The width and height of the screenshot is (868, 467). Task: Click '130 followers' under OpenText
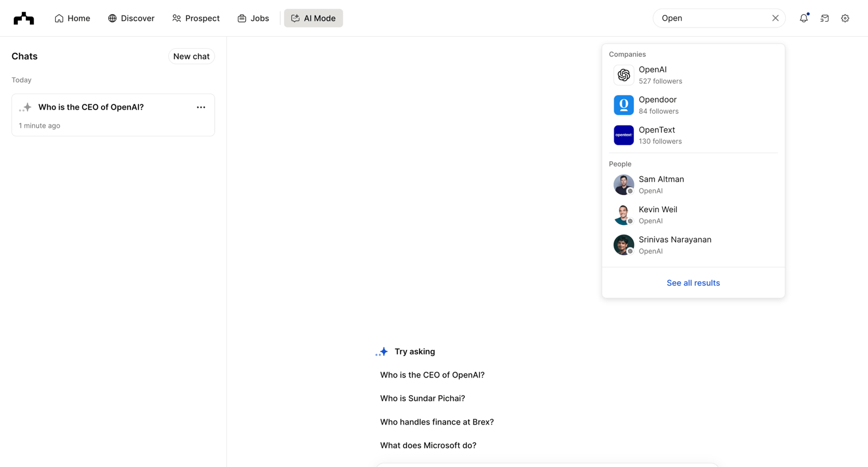tap(660, 142)
